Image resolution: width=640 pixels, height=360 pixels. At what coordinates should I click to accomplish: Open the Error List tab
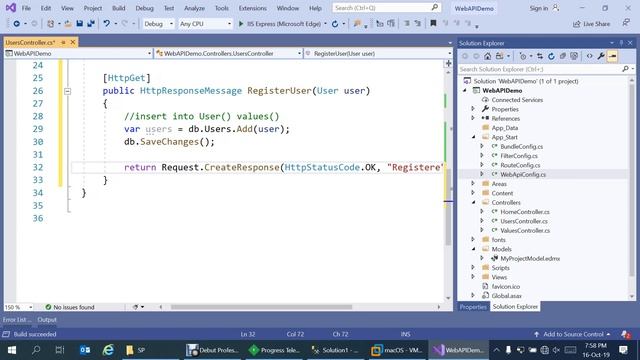click(17, 320)
